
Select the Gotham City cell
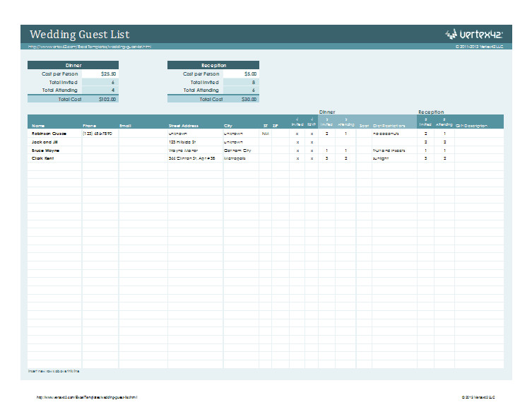(237, 150)
